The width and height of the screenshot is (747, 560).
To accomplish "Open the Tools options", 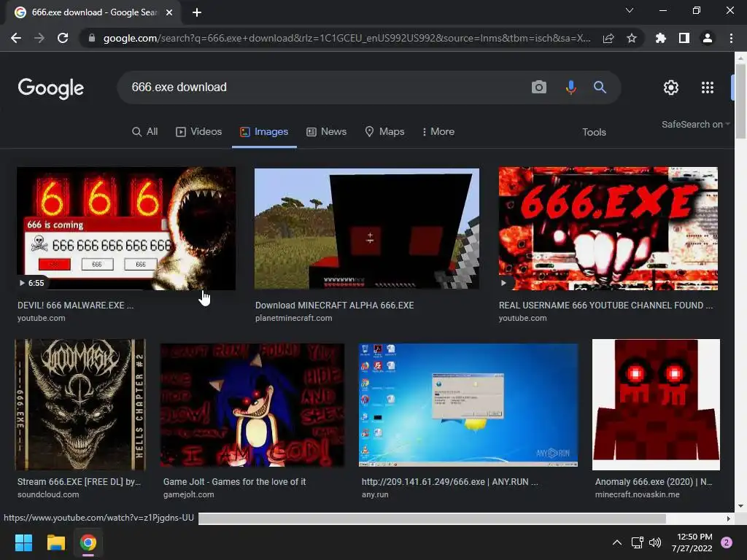I will click(x=594, y=133).
